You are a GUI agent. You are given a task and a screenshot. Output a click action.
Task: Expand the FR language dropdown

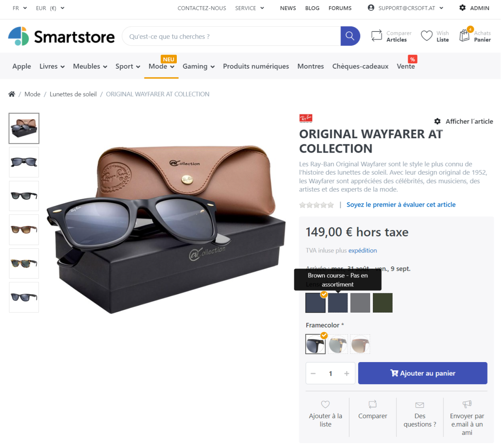click(x=20, y=8)
